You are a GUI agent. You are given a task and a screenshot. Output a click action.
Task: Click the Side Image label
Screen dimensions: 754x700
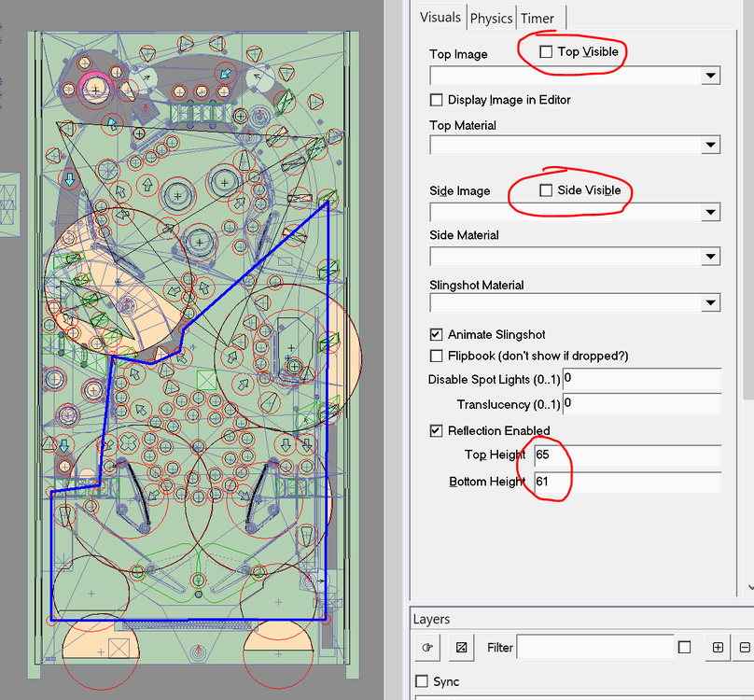tap(460, 191)
